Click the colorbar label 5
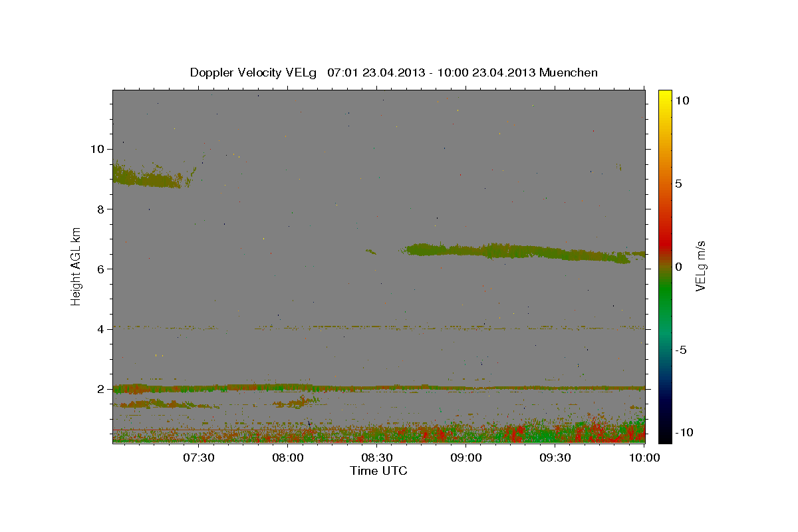 tap(678, 184)
